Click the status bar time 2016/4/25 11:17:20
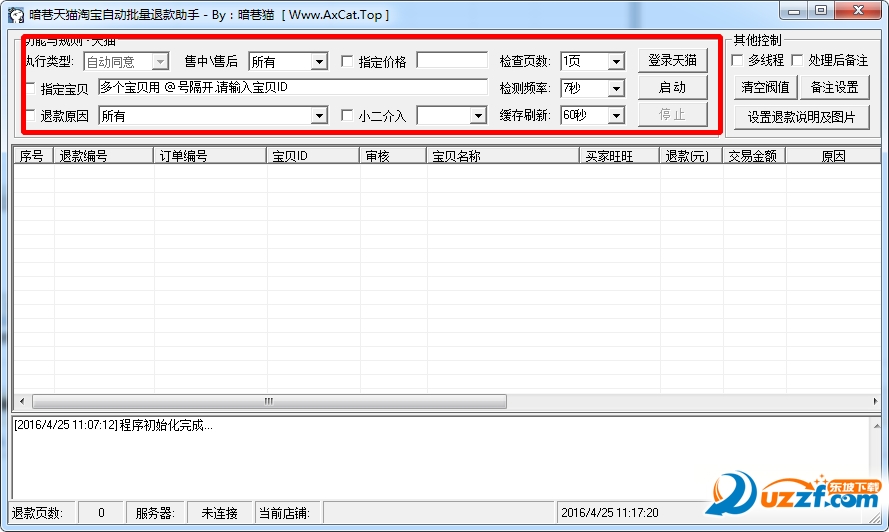Image resolution: width=889 pixels, height=532 pixels. [x=609, y=513]
